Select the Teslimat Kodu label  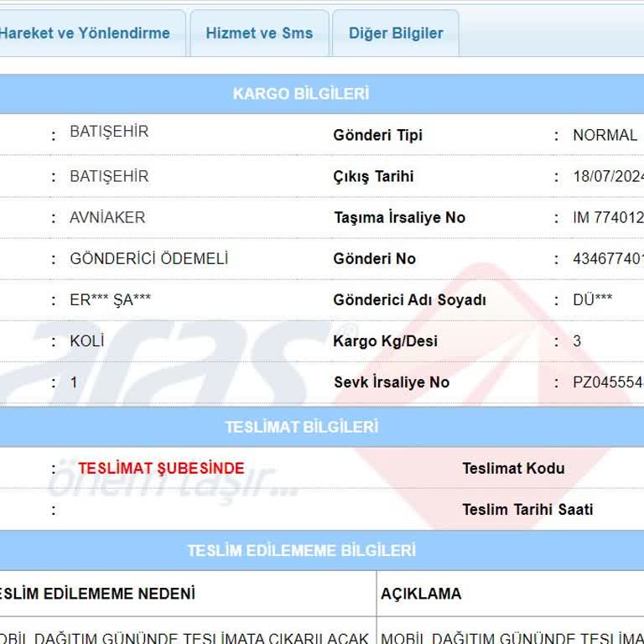click(x=513, y=468)
